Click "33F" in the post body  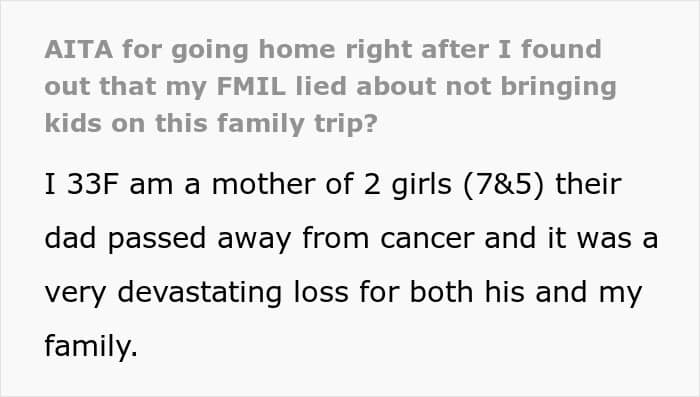[92, 184]
